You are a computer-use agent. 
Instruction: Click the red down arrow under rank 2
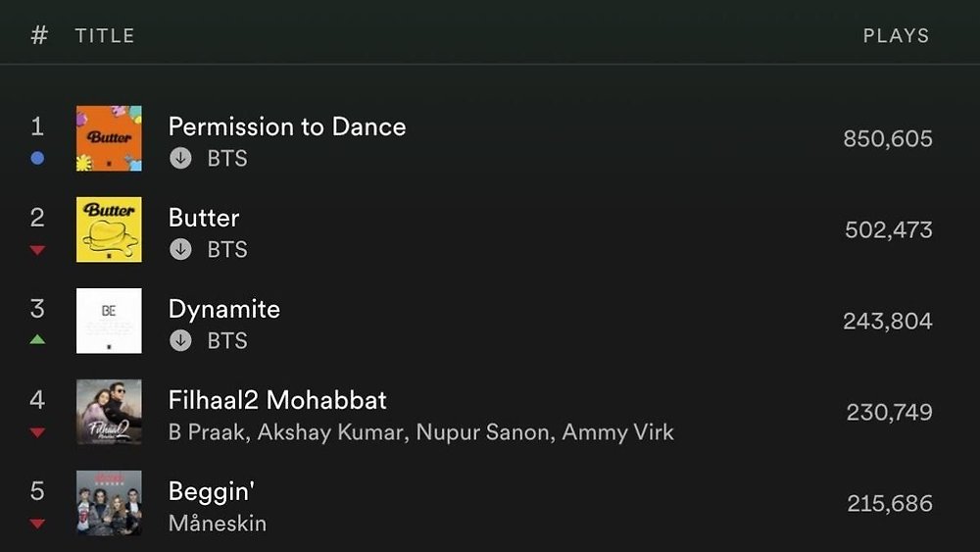click(x=37, y=250)
